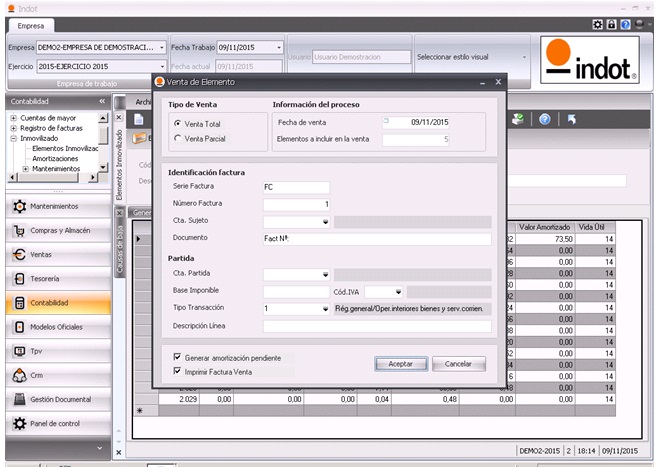The height and width of the screenshot is (467, 658).
Task: Click the Aceptar button
Action: pyautogui.click(x=400, y=364)
